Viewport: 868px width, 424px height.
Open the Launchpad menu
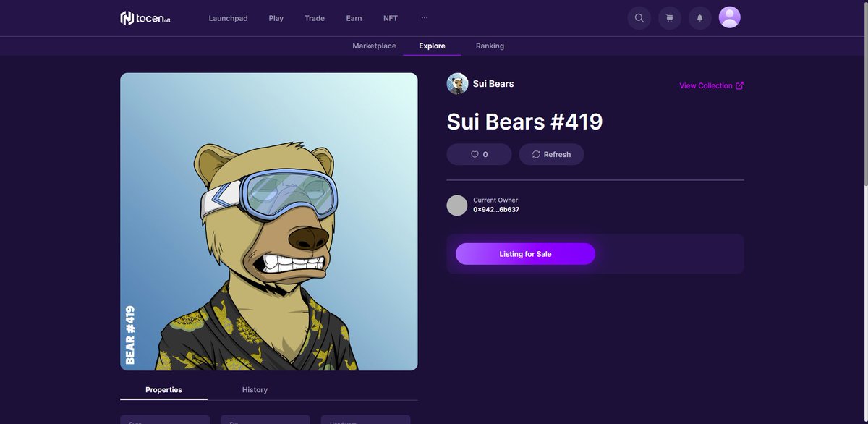[x=228, y=18]
